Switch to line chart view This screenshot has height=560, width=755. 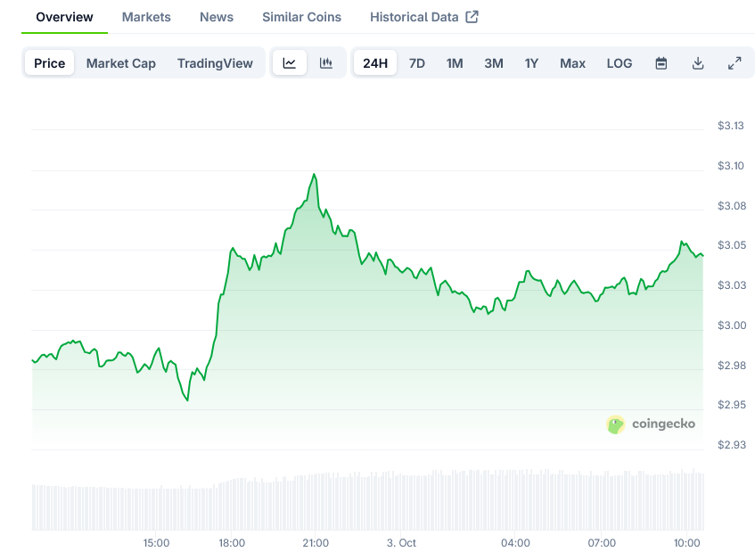pyautogui.click(x=290, y=63)
